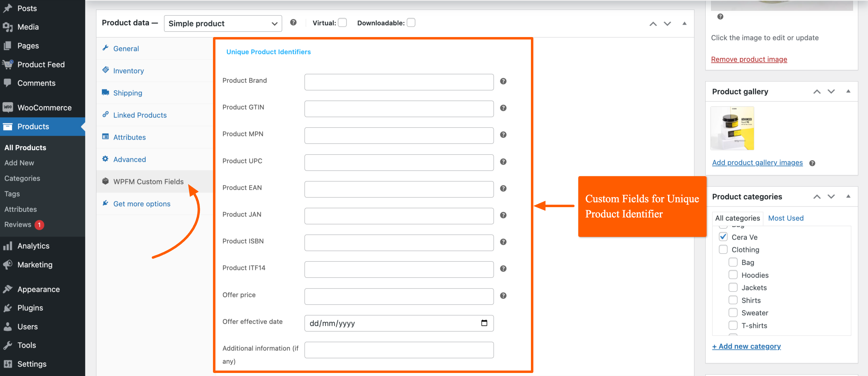The height and width of the screenshot is (376, 868).
Task: Open the Product Feed menu
Action: tap(42, 64)
